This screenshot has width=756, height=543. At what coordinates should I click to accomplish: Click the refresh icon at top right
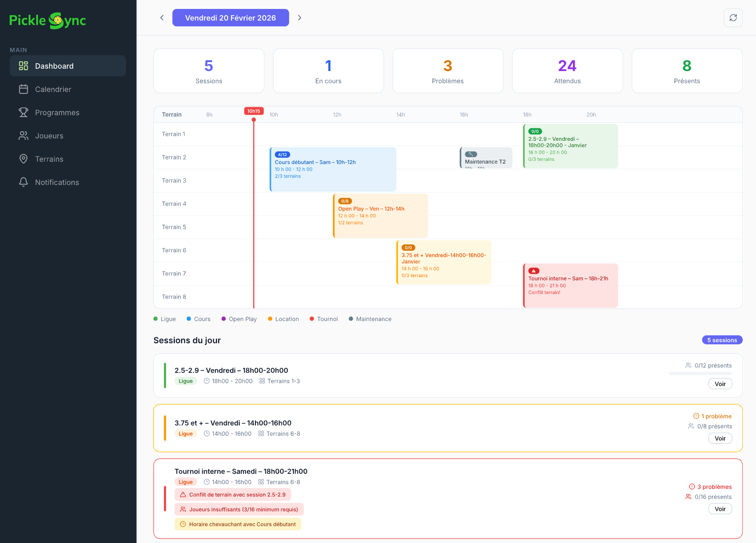[733, 17]
